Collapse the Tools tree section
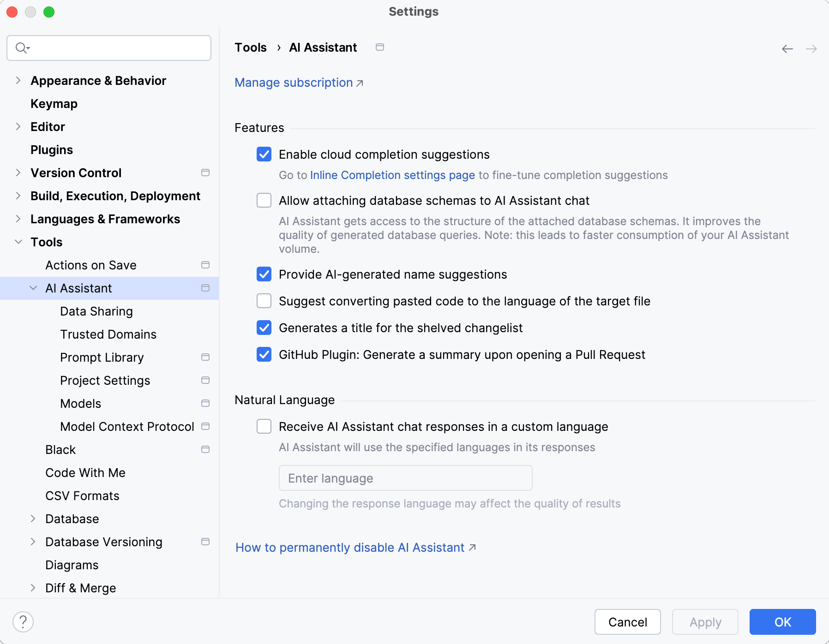 [x=18, y=242]
